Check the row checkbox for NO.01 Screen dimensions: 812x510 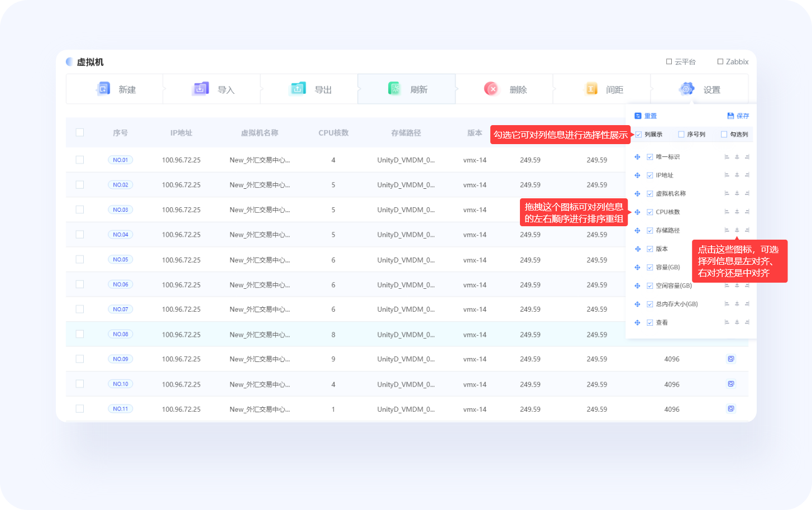click(80, 160)
